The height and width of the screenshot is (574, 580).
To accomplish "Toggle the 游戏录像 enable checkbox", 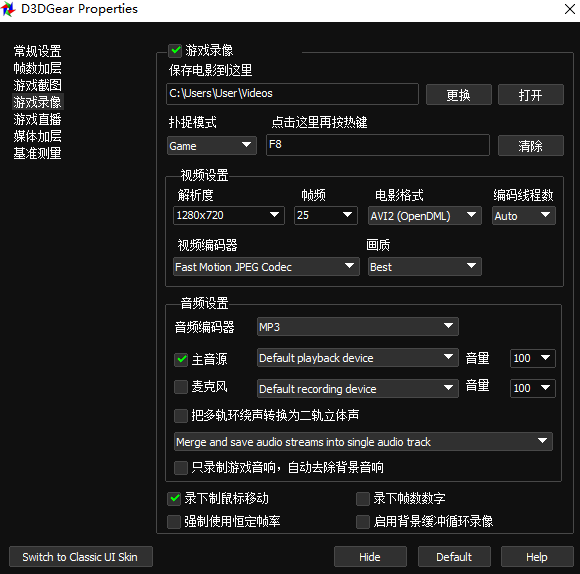I will 175,50.
